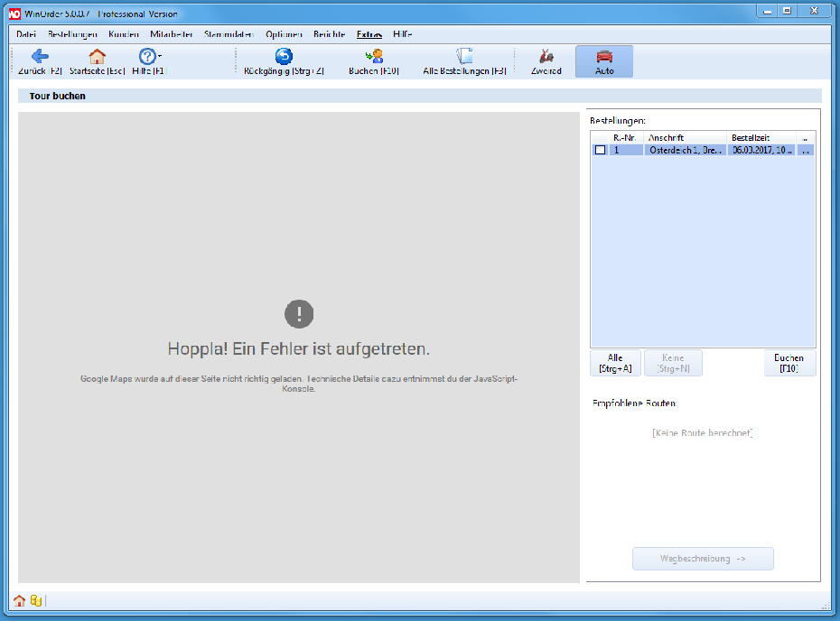This screenshot has height=621, width=840.
Task: Open the Extras menu
Action: click(x=369, y=34)
